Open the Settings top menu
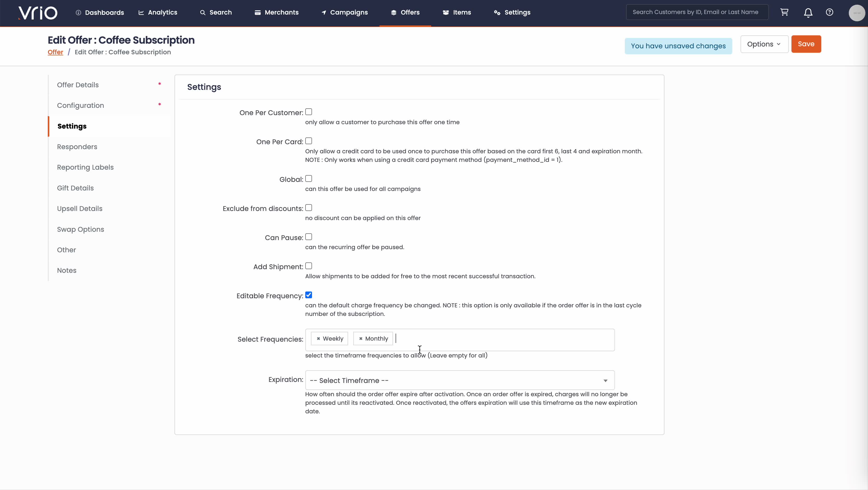Viewport: 868px width, 490px height. pyautogui.click(x=512, y=12)
